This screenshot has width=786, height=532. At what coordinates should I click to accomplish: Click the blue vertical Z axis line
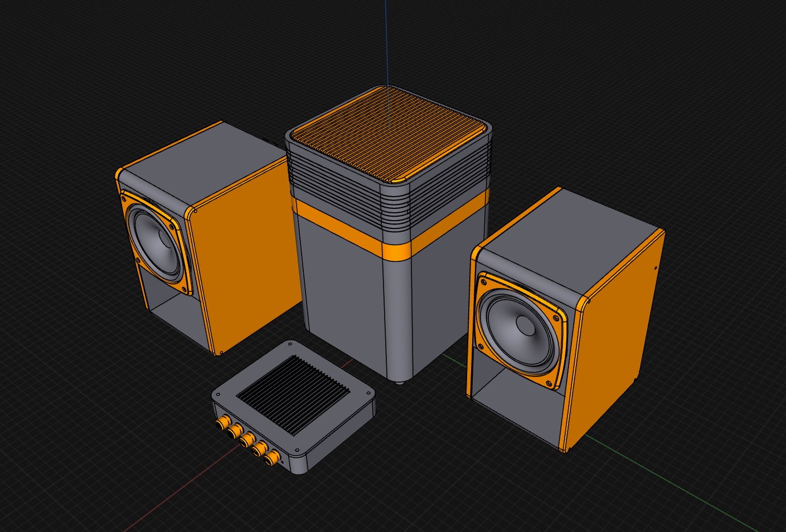tap(387, 39)
